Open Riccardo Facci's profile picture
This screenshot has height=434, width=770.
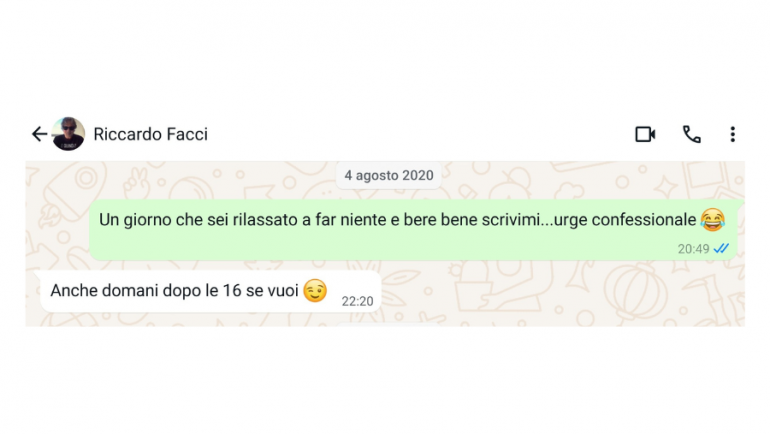point(69,134)
